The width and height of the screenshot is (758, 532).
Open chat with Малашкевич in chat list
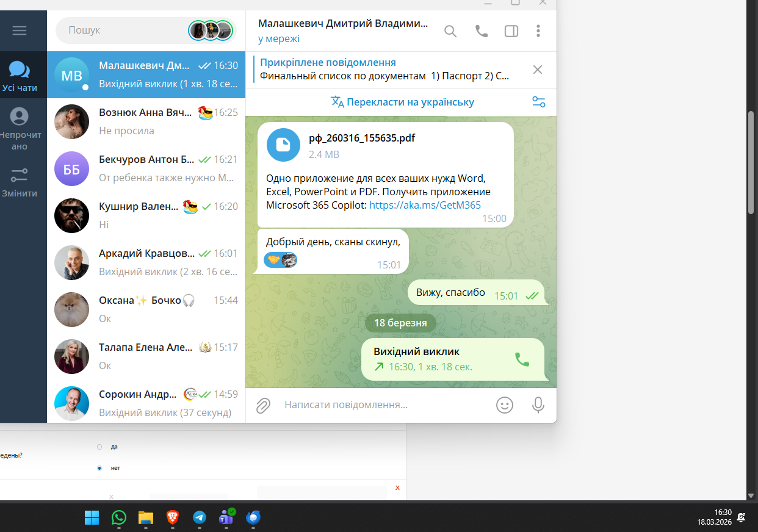[146, 75]
